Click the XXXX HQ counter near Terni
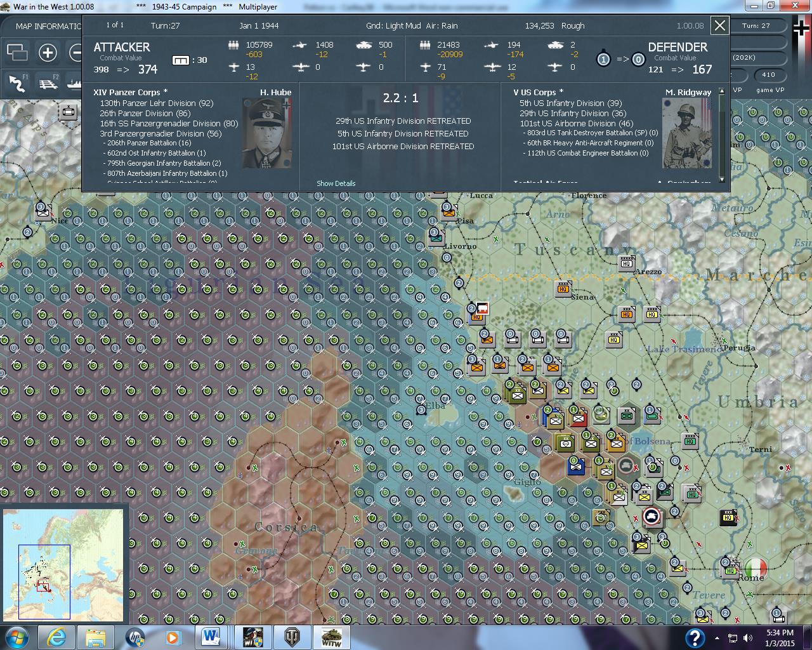812x650 pixels. [690, 440]
